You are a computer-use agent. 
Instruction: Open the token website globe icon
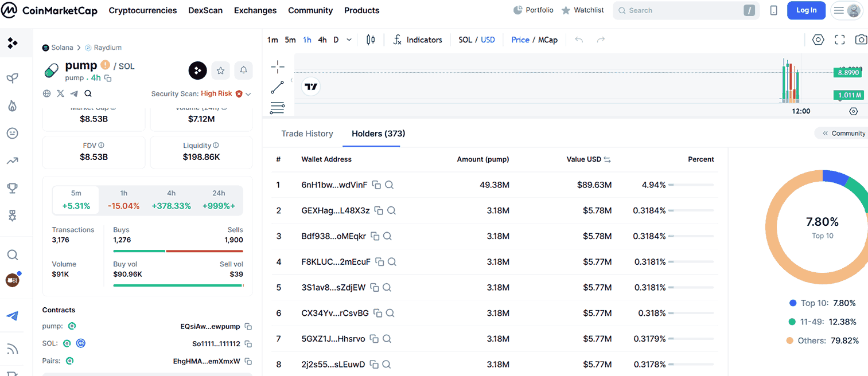47,93
